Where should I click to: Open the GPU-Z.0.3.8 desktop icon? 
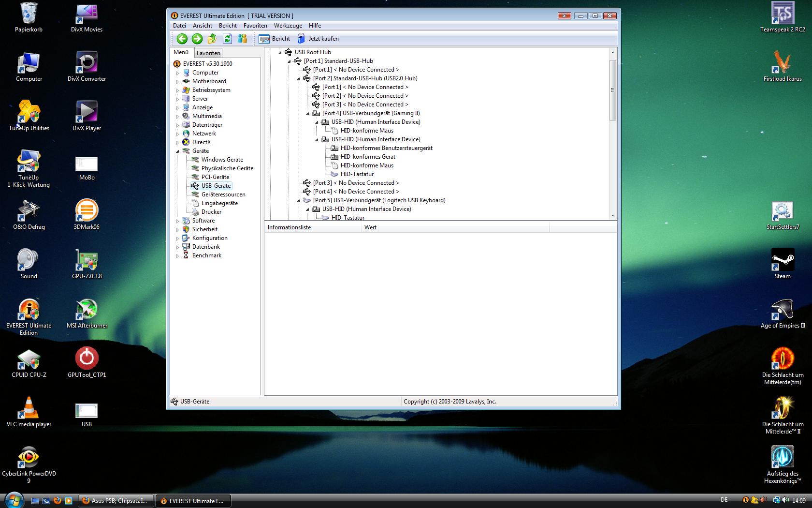[87, 264]
